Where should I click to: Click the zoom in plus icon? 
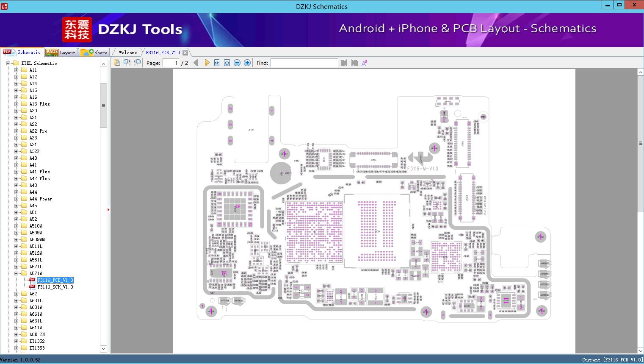pyautogui.click(x=247, y=63)
